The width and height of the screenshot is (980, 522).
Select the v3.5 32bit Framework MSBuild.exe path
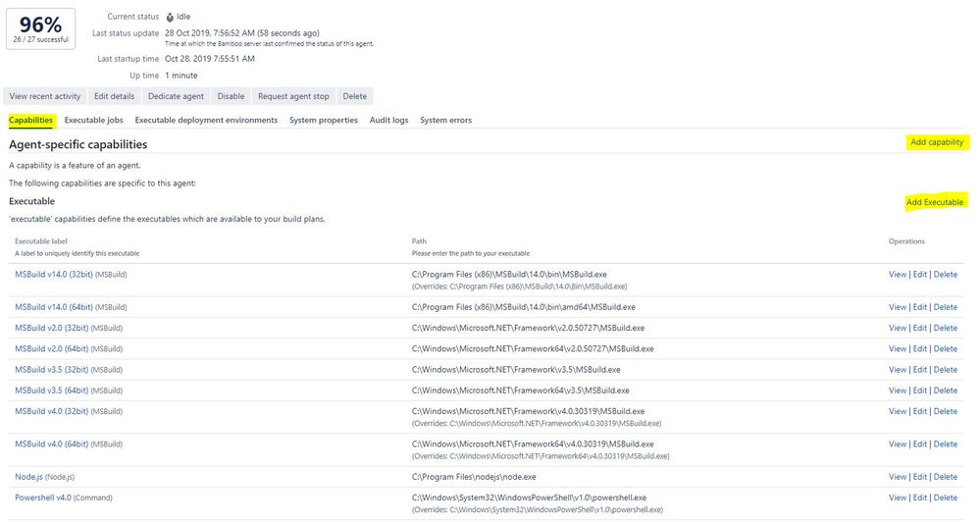tap(516, 370)
